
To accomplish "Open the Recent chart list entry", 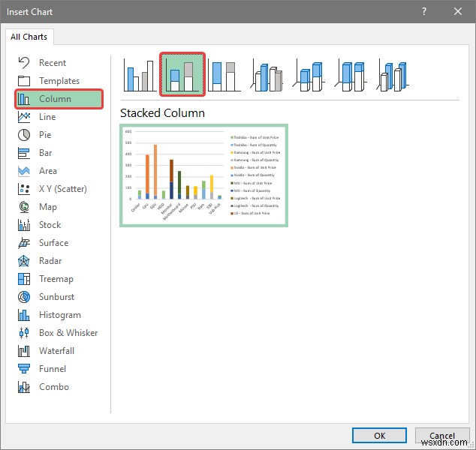I will (53, 63).
